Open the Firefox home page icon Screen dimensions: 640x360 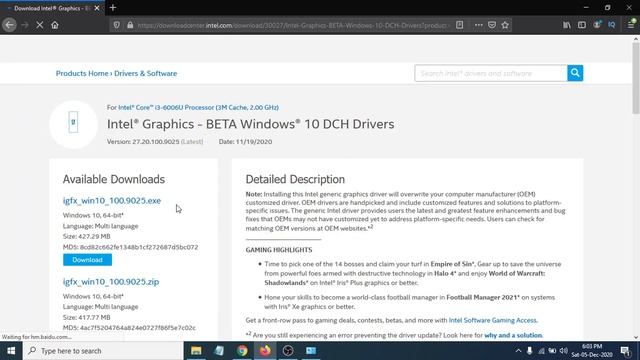click(55, 25)
